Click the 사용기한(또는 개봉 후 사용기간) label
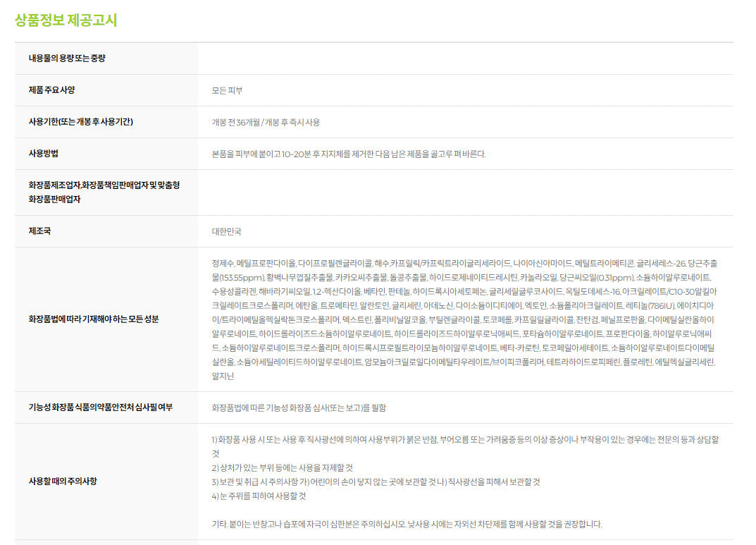The width and height of the screenshot is (756, 545). [x=80, y=122]
